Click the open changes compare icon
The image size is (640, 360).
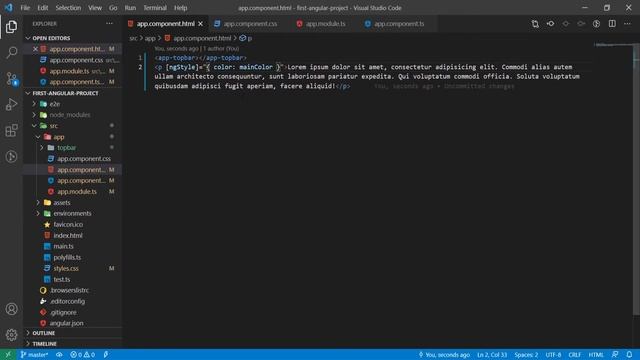pos(535,24)
